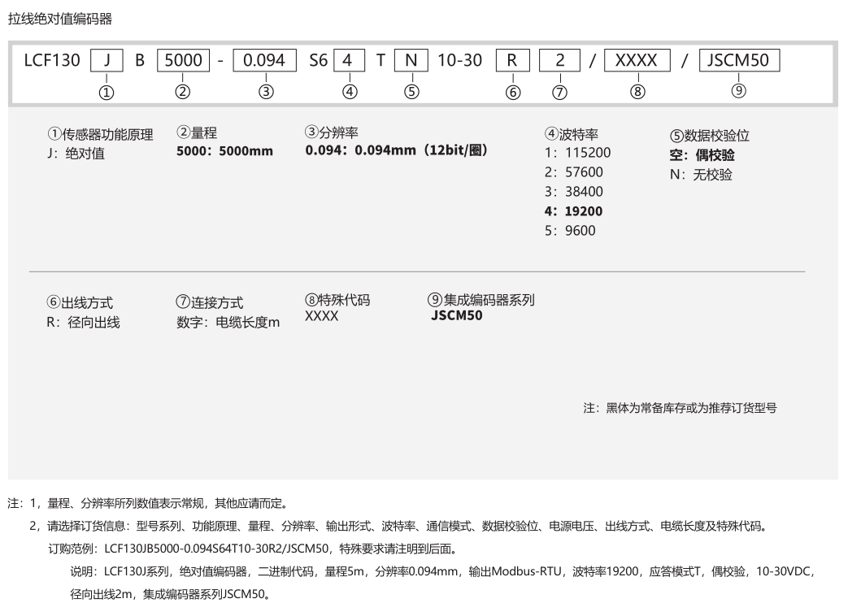
Task: Select the entry "数字：电缆长度m"
Action: (x=228, y=323)
